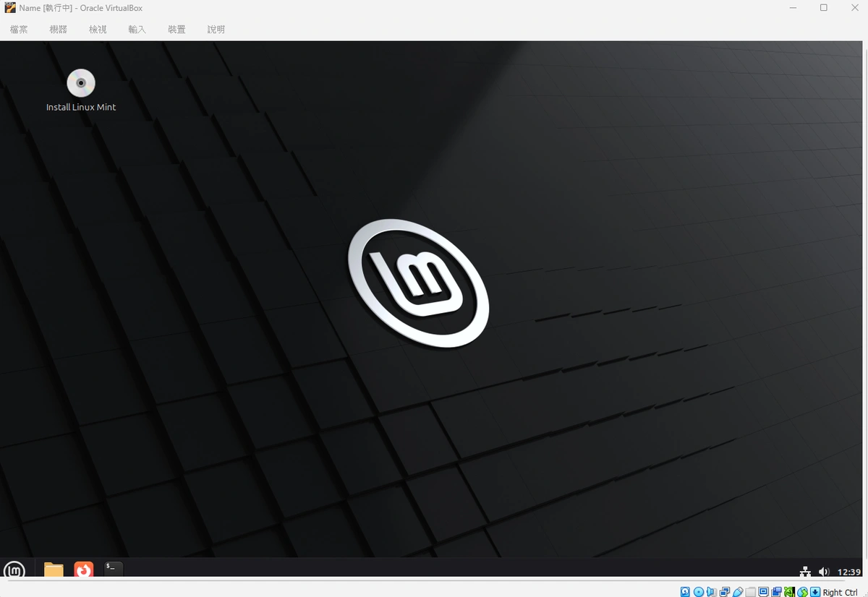Click the VirtualBox USB devices indicator
Image resolution: width=868 pixels, height=597 pixels.
click(x=737, y=592)
